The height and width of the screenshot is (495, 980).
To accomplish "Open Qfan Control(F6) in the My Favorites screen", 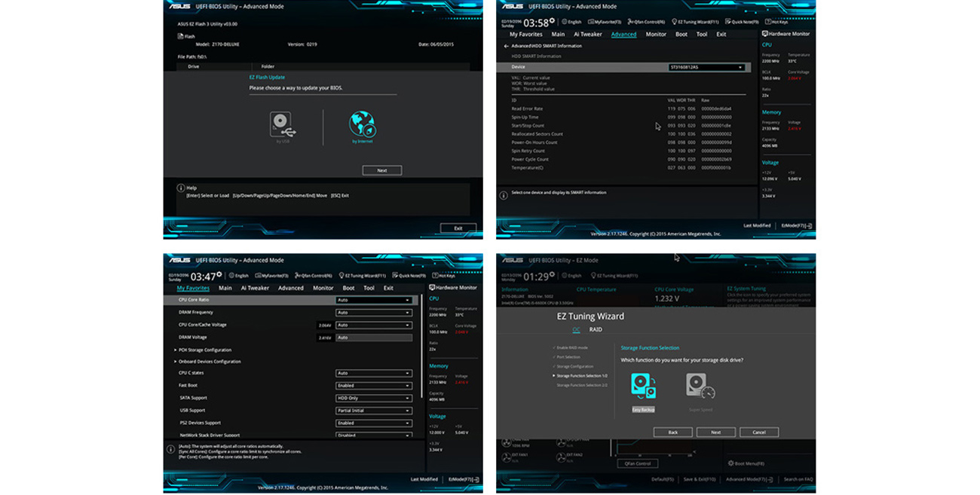I will tap(315, 276).
